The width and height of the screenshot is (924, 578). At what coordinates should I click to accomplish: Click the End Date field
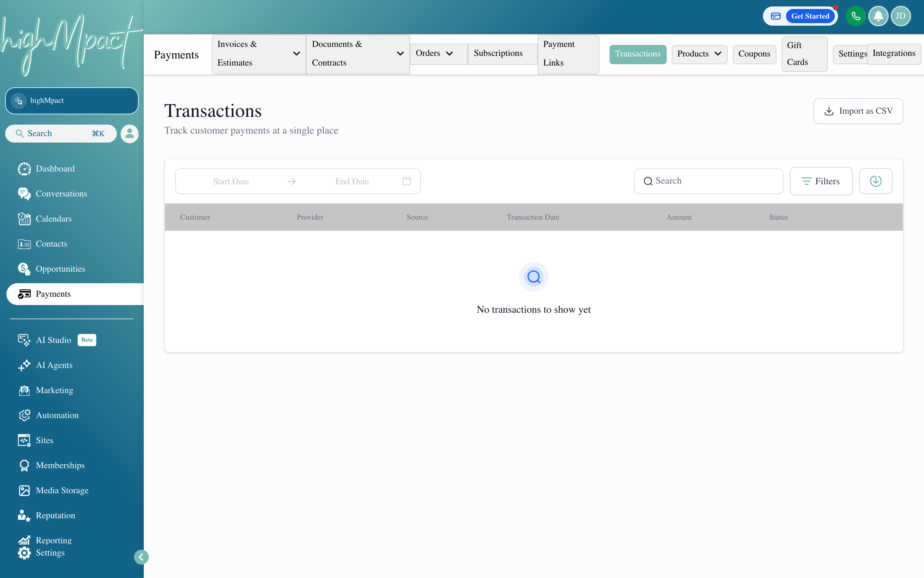[x=352, y=181]
